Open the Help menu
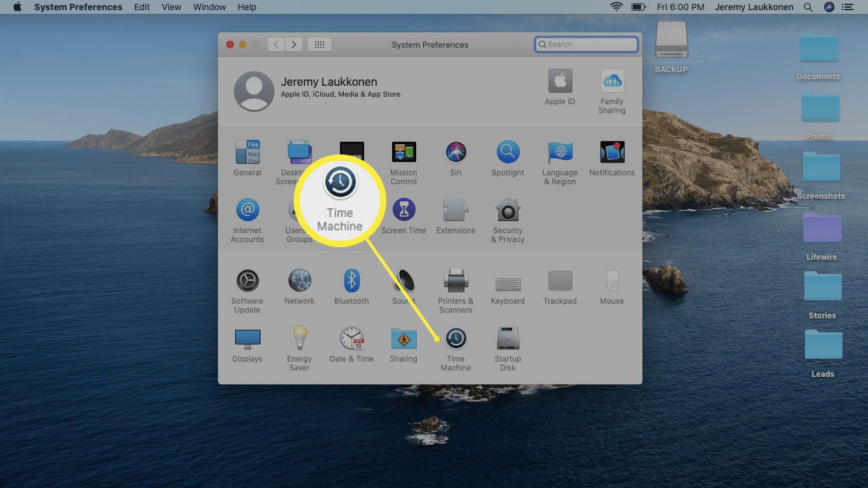 [247, 7]
